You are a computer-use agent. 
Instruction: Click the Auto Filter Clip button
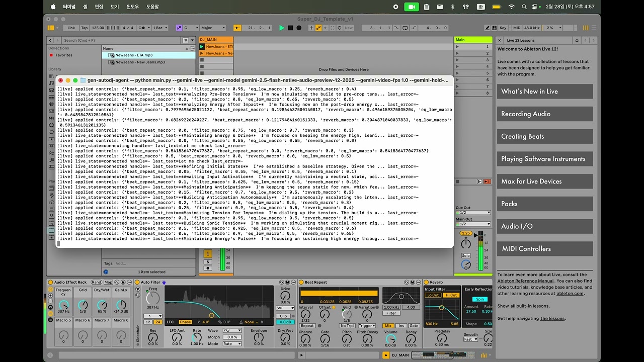coord(283,316)
